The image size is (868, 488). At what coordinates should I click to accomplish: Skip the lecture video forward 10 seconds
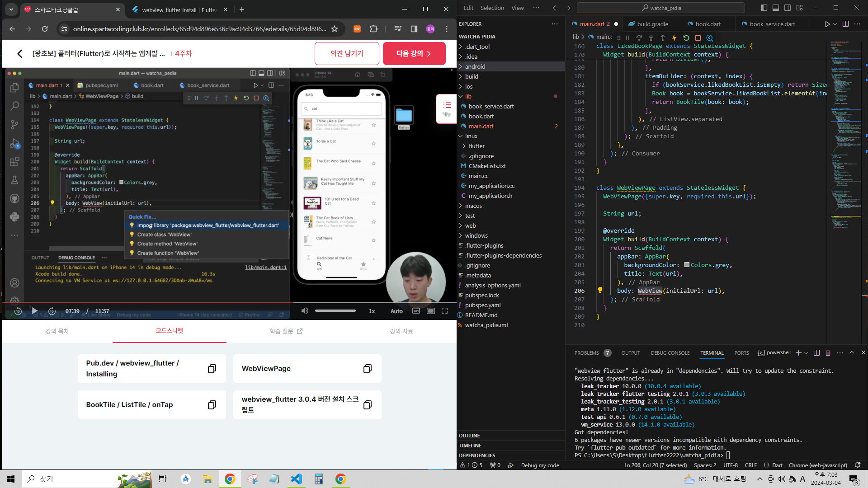pyautogui.click(x=52, y=311)
